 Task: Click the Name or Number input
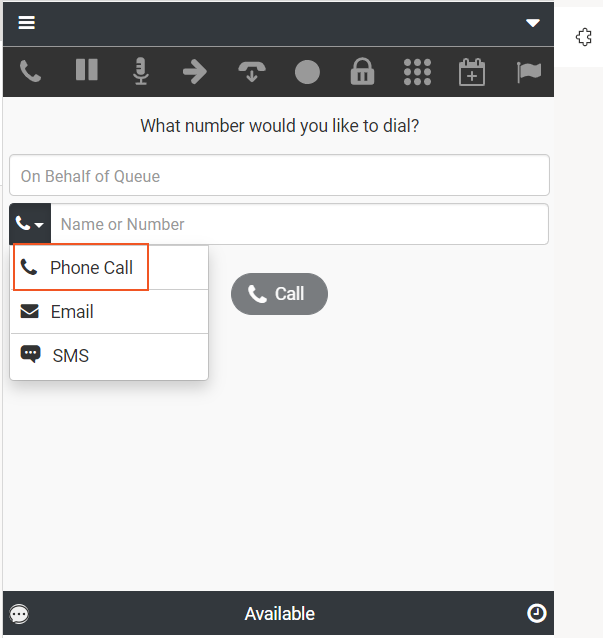pyautogui.click(x=298, y=224)
